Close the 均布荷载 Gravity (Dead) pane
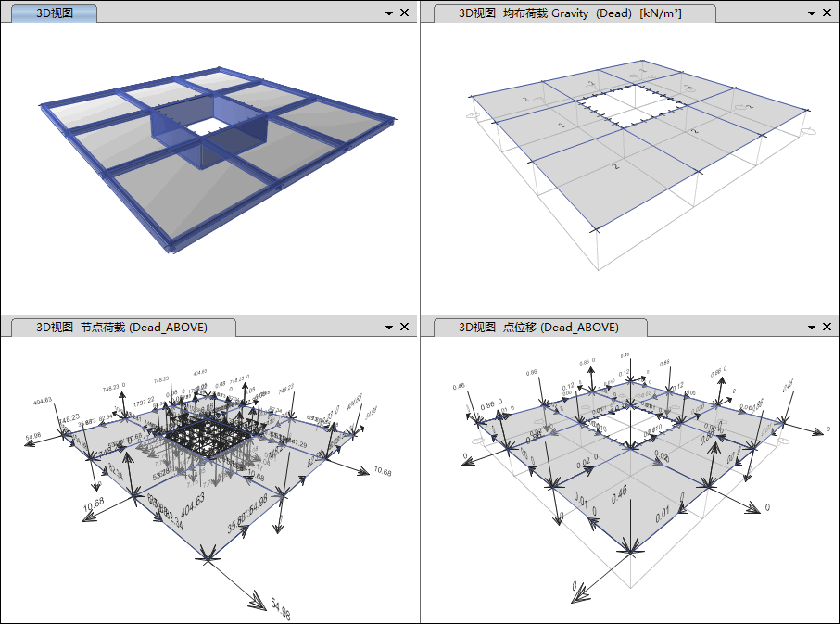The height and width of the screenshot is (624, 840). pyautogui.click(x=827, y=13)
